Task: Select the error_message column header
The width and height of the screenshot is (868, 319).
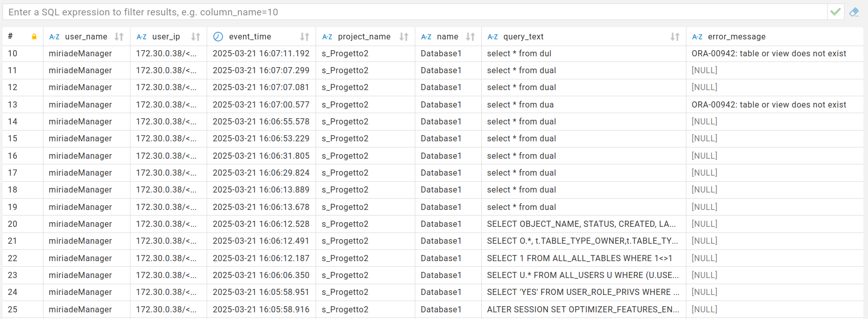Action: (737, 37)
